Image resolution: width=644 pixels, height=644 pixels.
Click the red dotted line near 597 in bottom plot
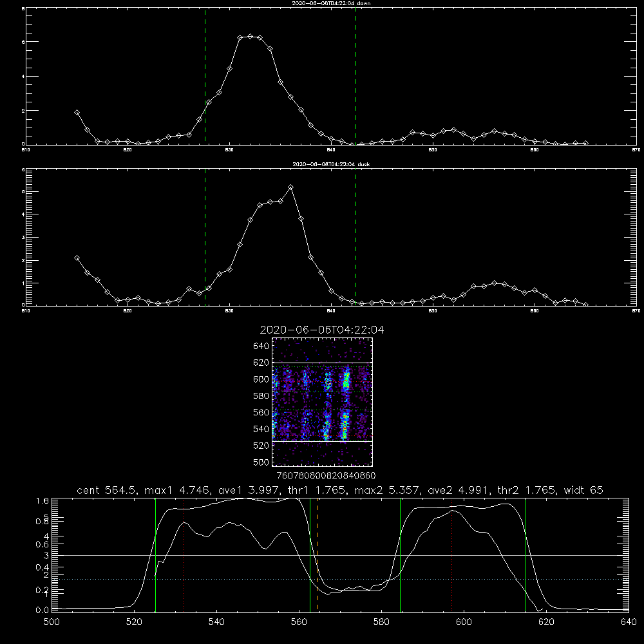[452, 555]
